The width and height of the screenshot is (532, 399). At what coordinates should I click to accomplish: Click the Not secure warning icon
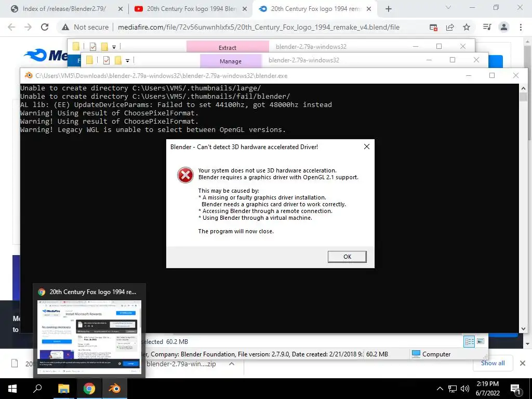click(65, 27)
